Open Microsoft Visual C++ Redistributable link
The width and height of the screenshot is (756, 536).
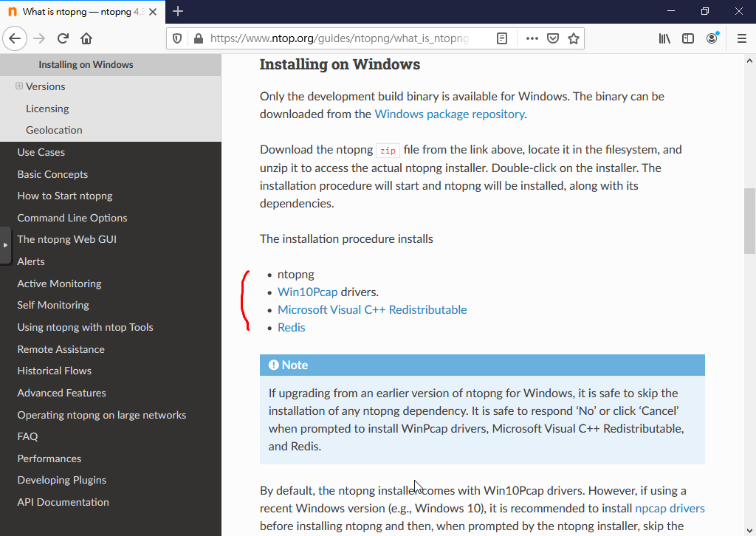372,310
